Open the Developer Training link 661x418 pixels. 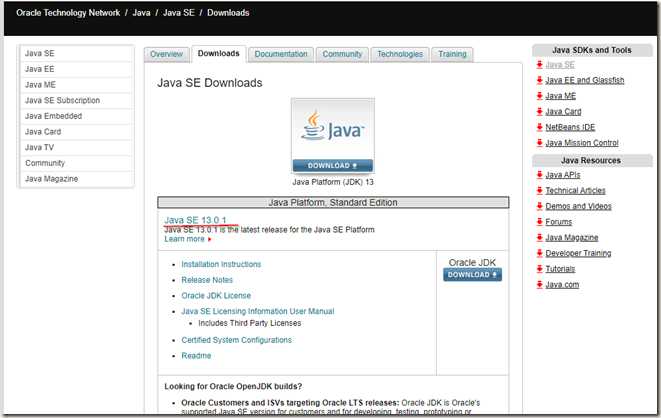[578, 253]
